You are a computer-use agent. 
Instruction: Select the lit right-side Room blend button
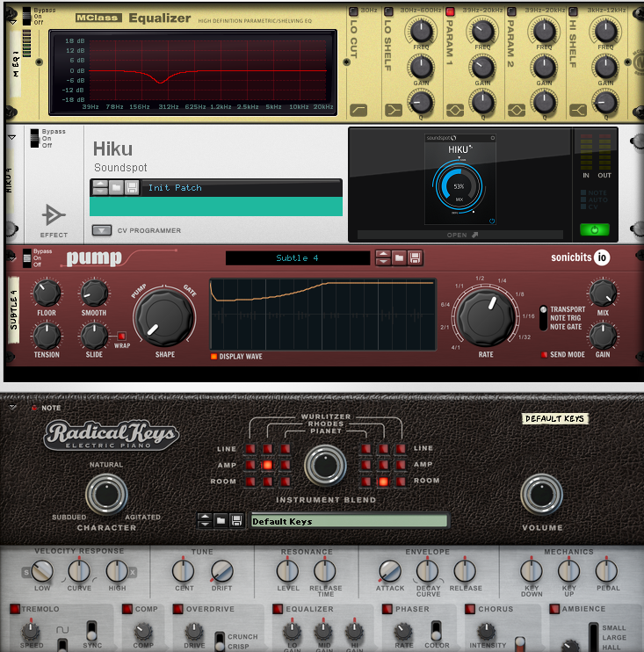(x=383, y=482)
